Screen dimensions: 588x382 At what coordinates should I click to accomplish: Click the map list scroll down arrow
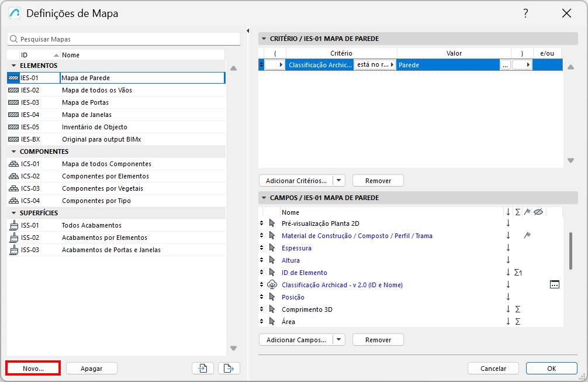pos(233,348)
